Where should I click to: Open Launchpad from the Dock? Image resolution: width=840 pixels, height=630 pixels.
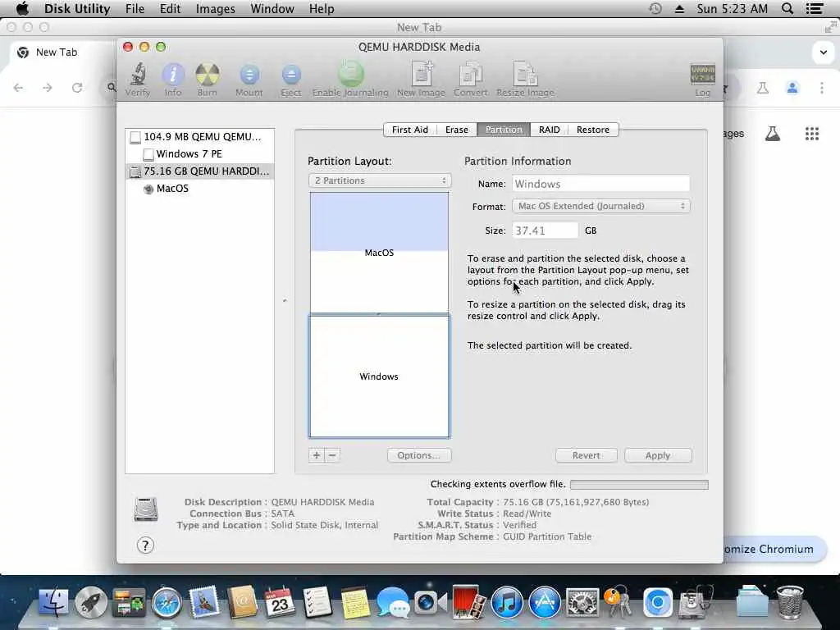91,601
